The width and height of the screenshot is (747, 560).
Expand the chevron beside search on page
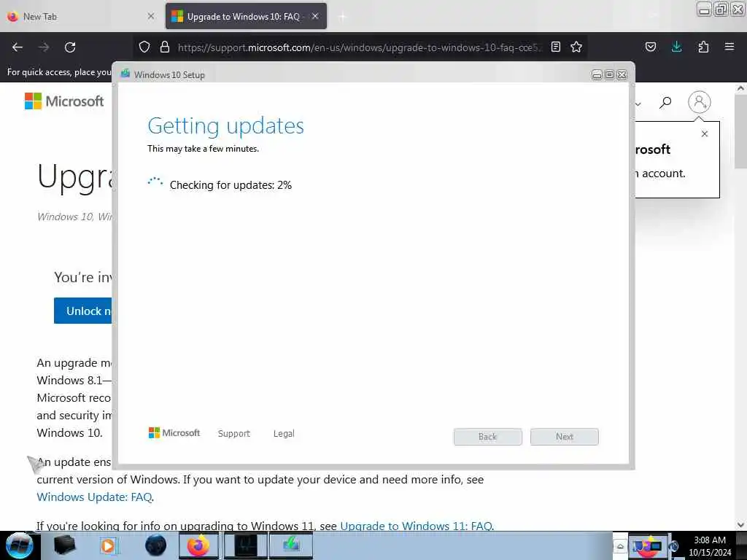point(638,104)
